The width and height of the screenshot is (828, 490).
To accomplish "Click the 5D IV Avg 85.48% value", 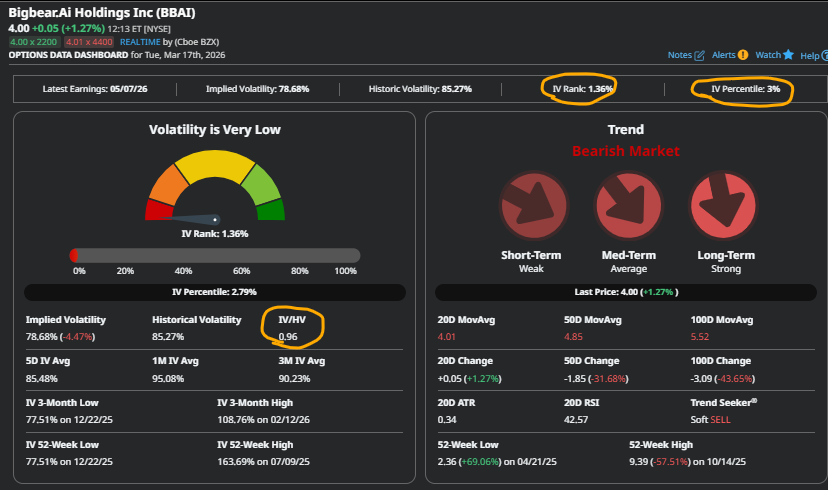I will (x=42, y=379).
